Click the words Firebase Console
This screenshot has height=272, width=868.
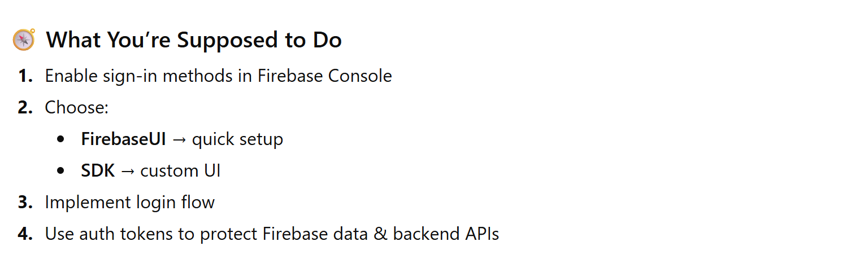[x=324, y=76]
